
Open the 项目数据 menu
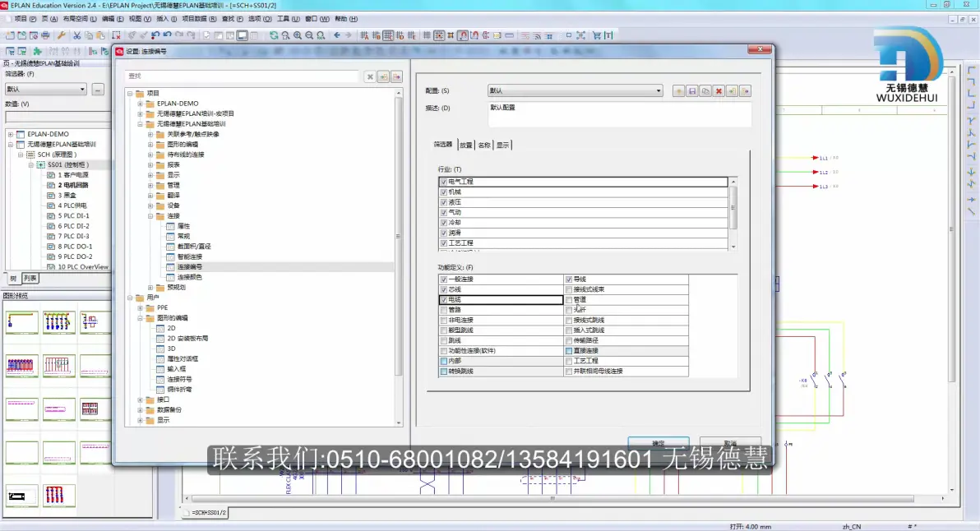coord(200,19)
